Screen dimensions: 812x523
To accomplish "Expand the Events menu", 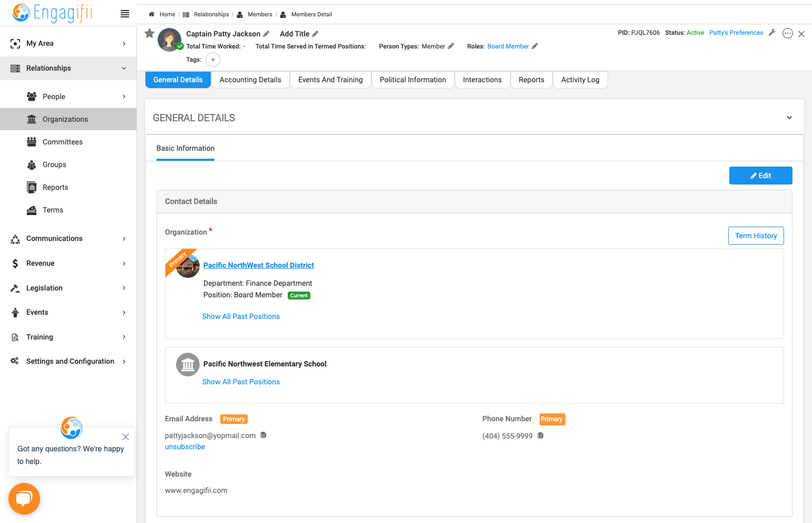I will click(69, 312).
